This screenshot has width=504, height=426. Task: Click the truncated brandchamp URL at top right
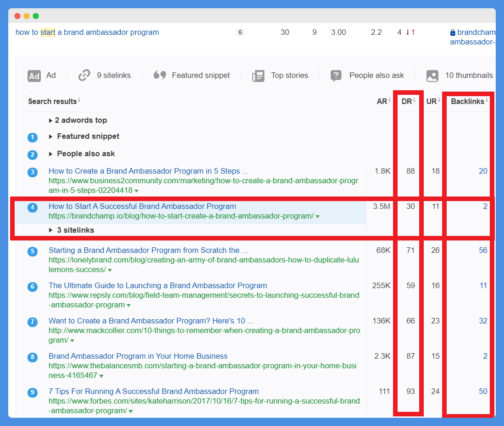(x=473, y=37)
